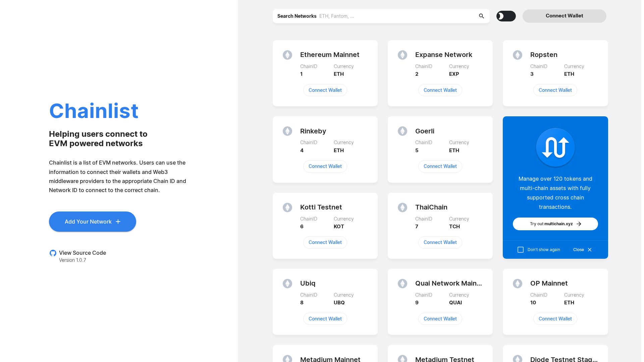Click the Metadium Mainnet chain icon
644x362 pixels.
[287, 359]
